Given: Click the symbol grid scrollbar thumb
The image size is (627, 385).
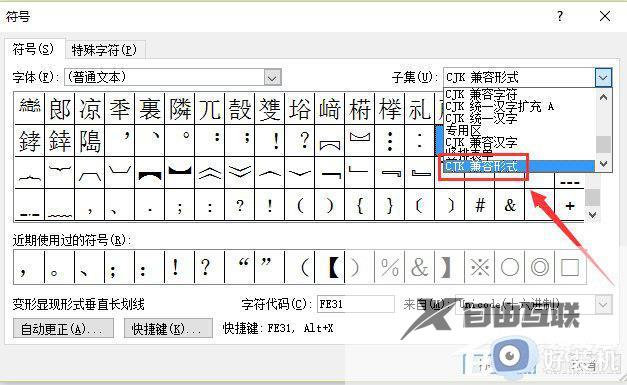Looking at the screenshot, I should click(593, 197).
